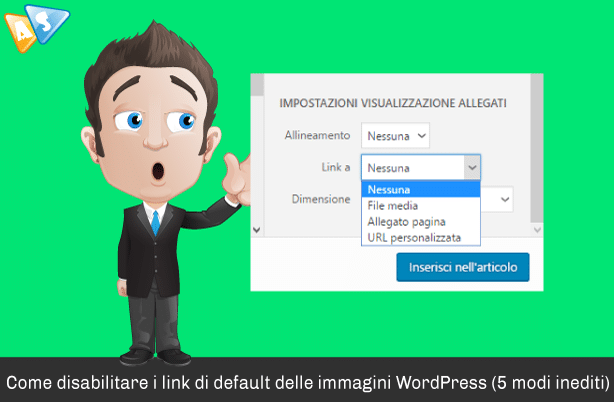
Task: Click the Allineamento label
Action: tap(317, 135)
